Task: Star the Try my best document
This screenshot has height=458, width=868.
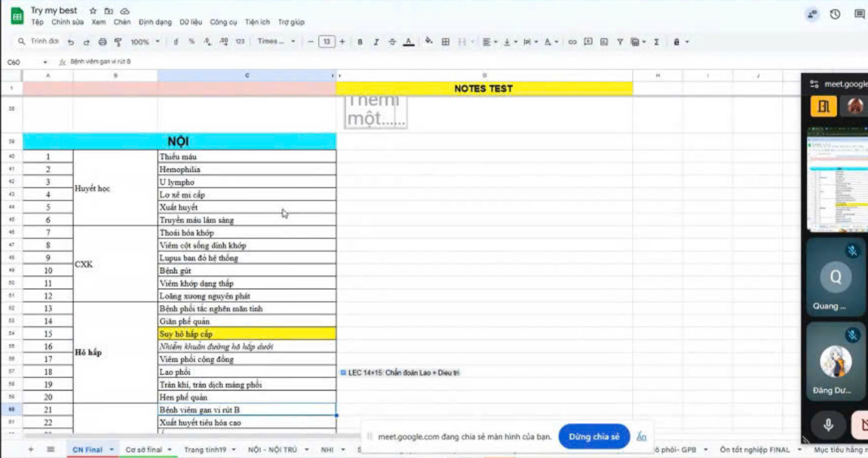Action: 93,11
